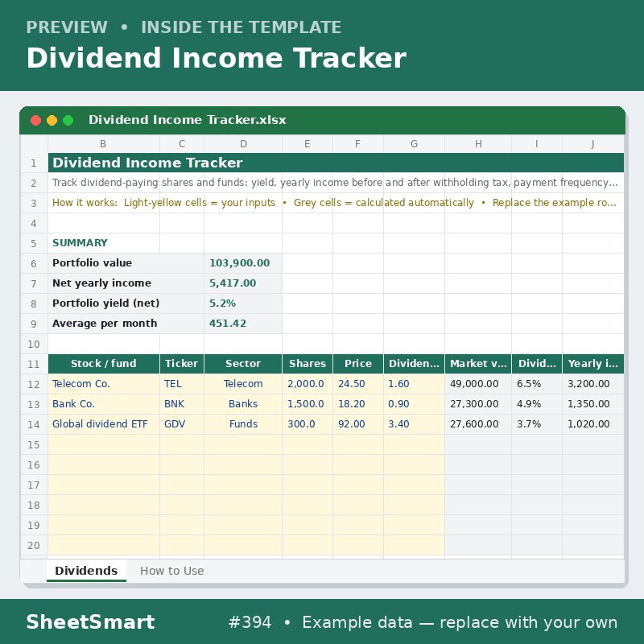644x644 pixels.
Task: Click the Ticker table header
Action: [x=182, y=364]
